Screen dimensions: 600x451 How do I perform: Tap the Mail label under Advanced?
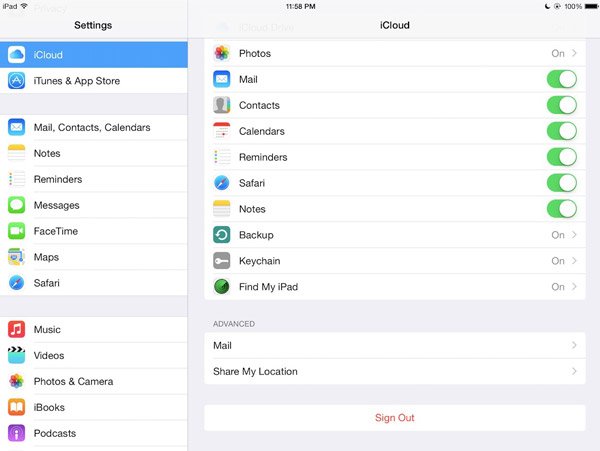click(222, 345)
